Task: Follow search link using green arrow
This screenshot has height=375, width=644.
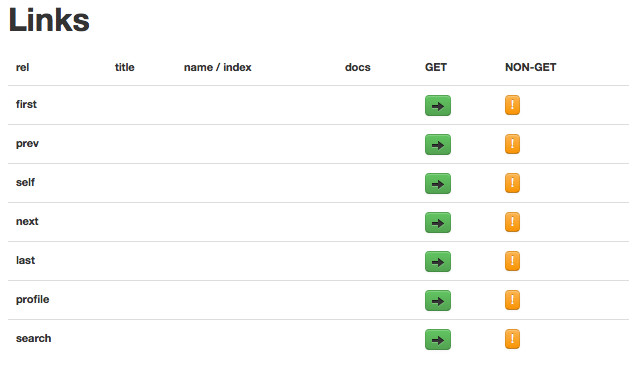Action: coord(438,340)
